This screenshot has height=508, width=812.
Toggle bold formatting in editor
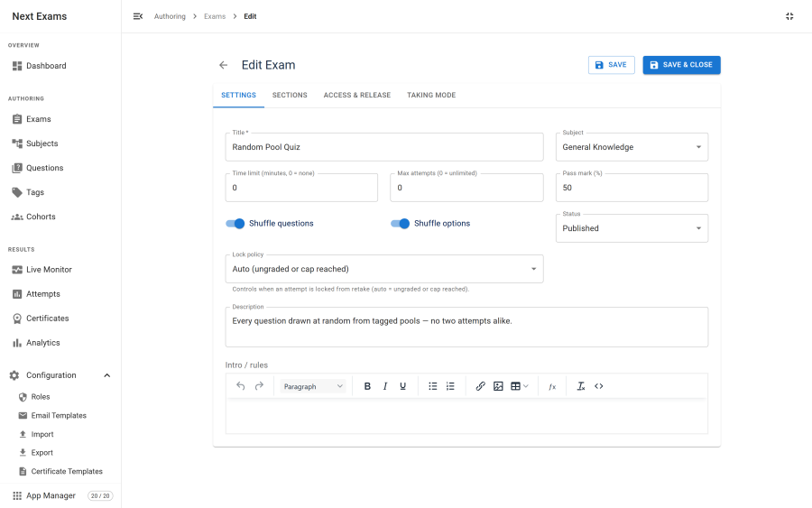pyautogui.click(x=367, y=386)
